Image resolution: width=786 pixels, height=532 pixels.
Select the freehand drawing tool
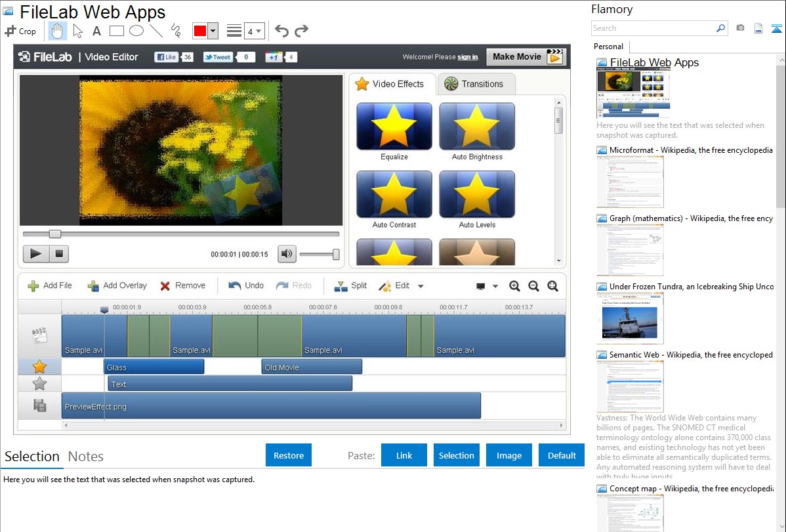point(175,31)
